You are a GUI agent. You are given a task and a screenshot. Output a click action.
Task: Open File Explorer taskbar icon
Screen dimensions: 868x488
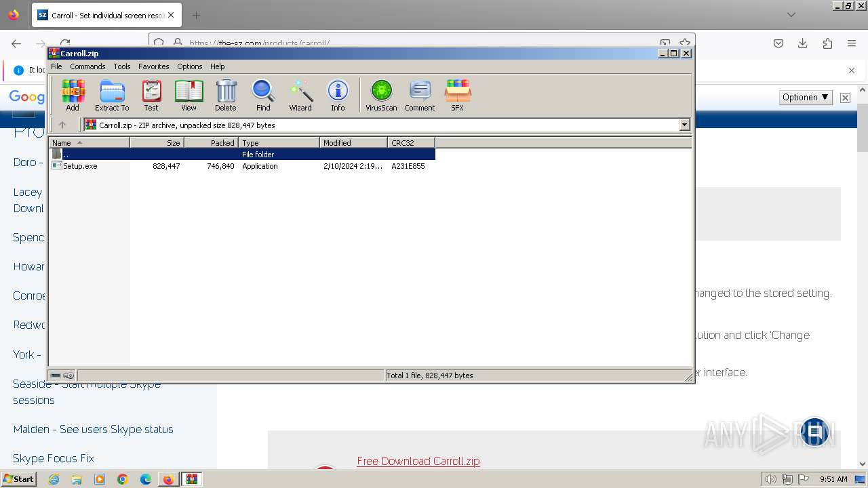pos(77,479)
